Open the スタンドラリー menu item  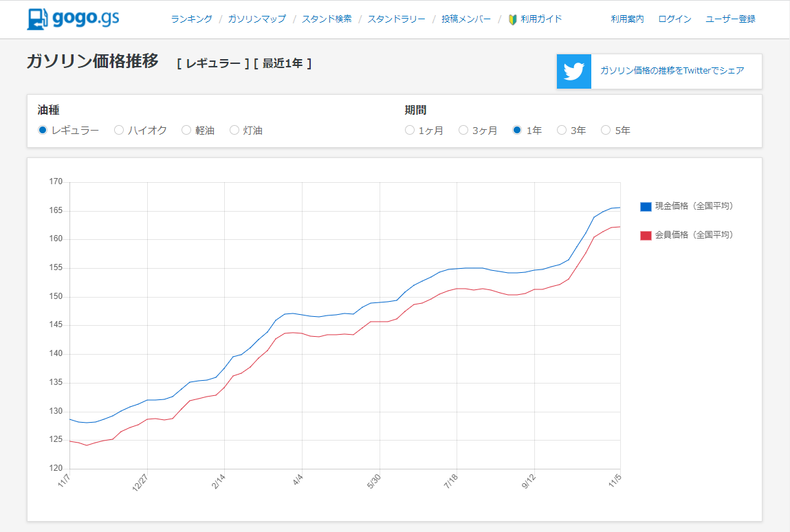point(397,19)
